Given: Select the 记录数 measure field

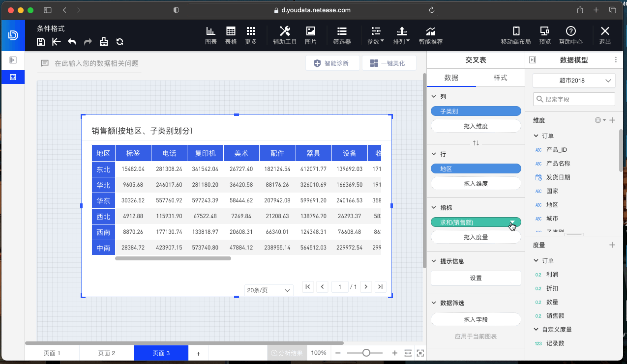Looking at the screenshot, I should (x=555, y=343).
